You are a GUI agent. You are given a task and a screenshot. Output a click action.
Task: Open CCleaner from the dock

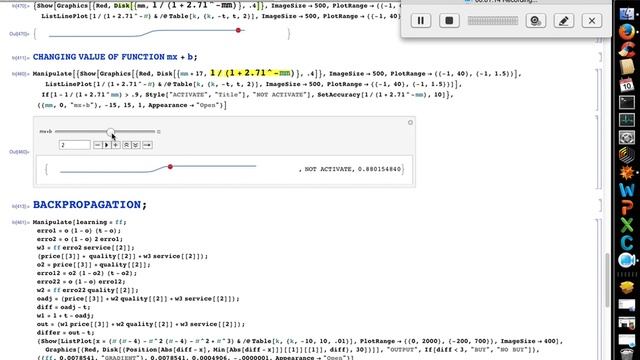point(627,49)
